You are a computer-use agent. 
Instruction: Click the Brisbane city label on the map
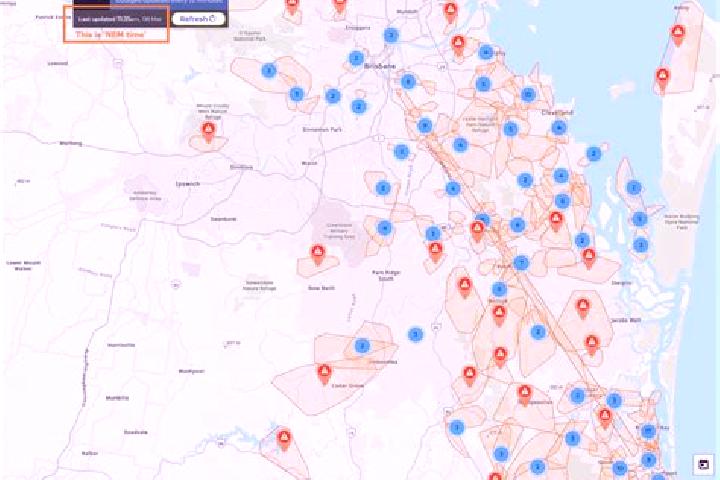380,67
